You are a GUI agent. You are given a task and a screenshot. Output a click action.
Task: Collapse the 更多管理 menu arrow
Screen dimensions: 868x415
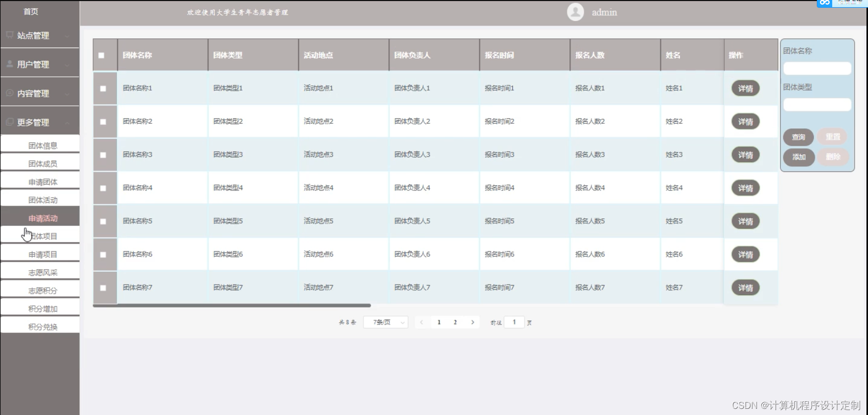coord(67,123)
